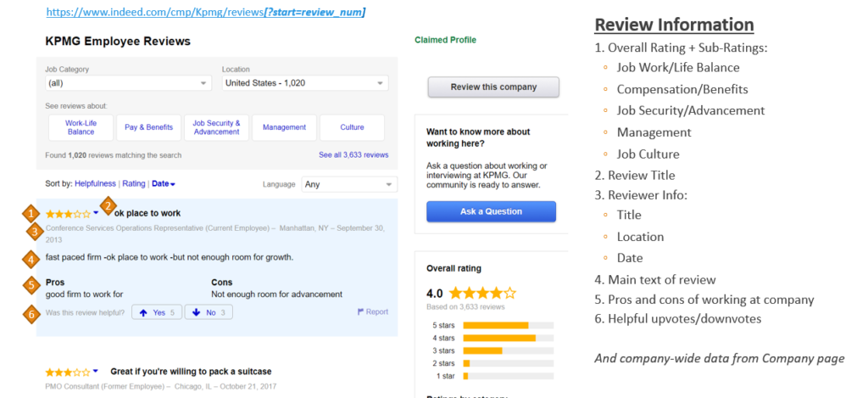
Task: Open the Job Category dropdown
Action: (128, 83)
